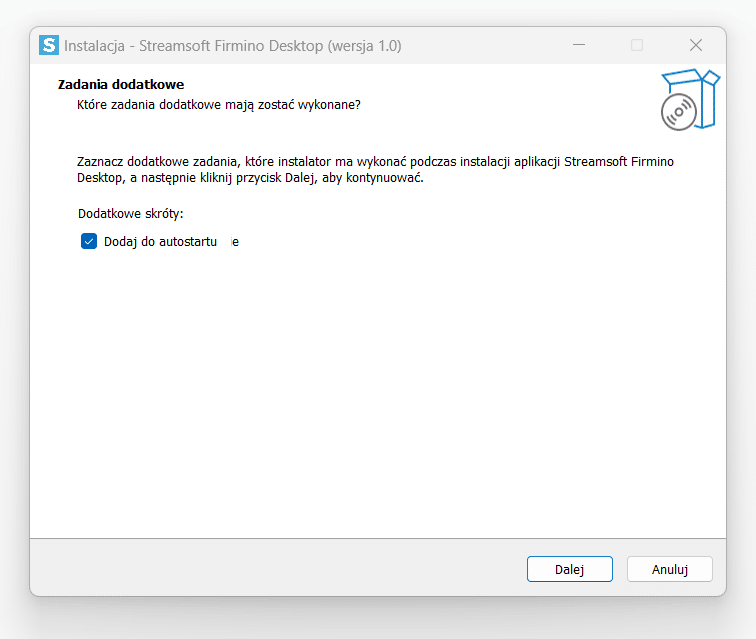Image resolution: width=756 pixels, height=639 pixels.
Task: Click the Dalej button to continue
Action: [x=569, y=569]
